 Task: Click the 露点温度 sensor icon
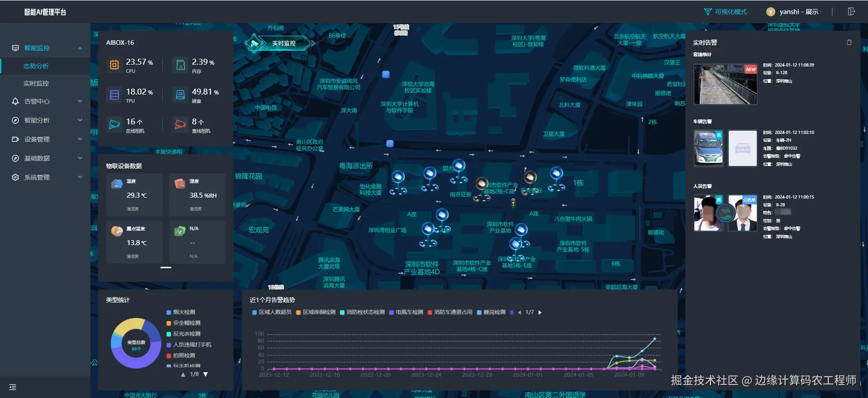[x=117, y=231]
